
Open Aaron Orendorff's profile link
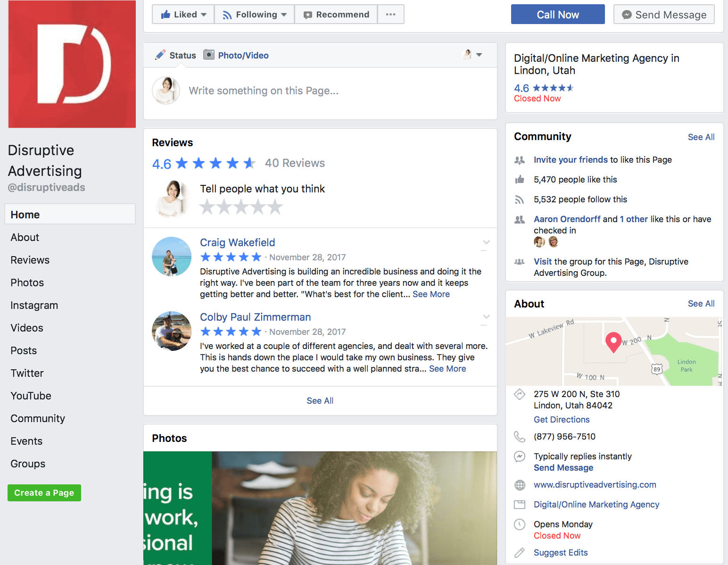pos(567,219)
